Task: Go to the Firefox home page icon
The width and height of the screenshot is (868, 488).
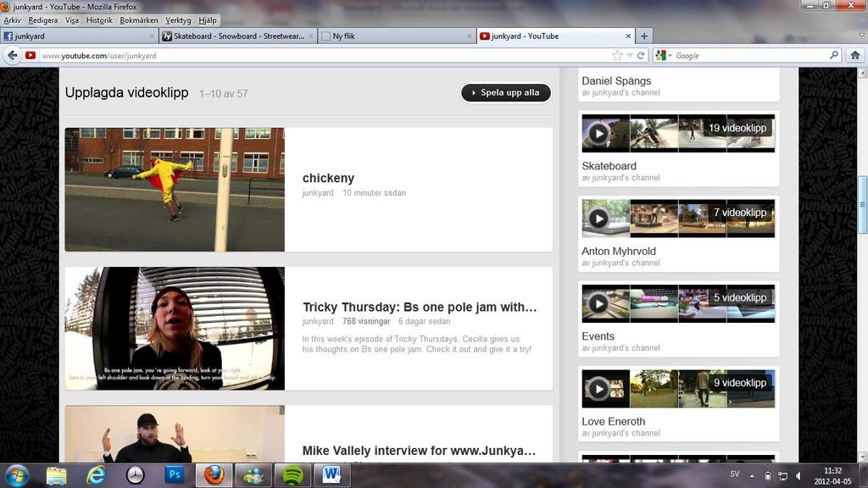Action: pos(855,55)
